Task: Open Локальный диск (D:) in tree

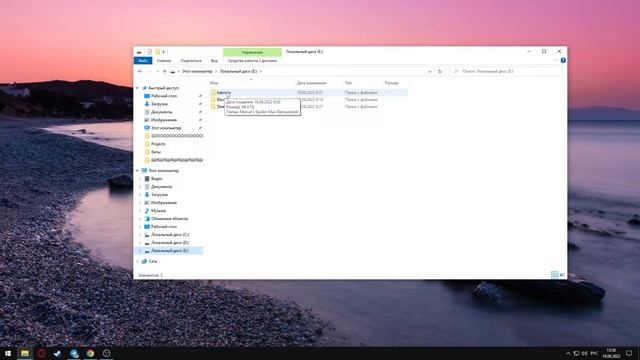Action: click(170, 243)
